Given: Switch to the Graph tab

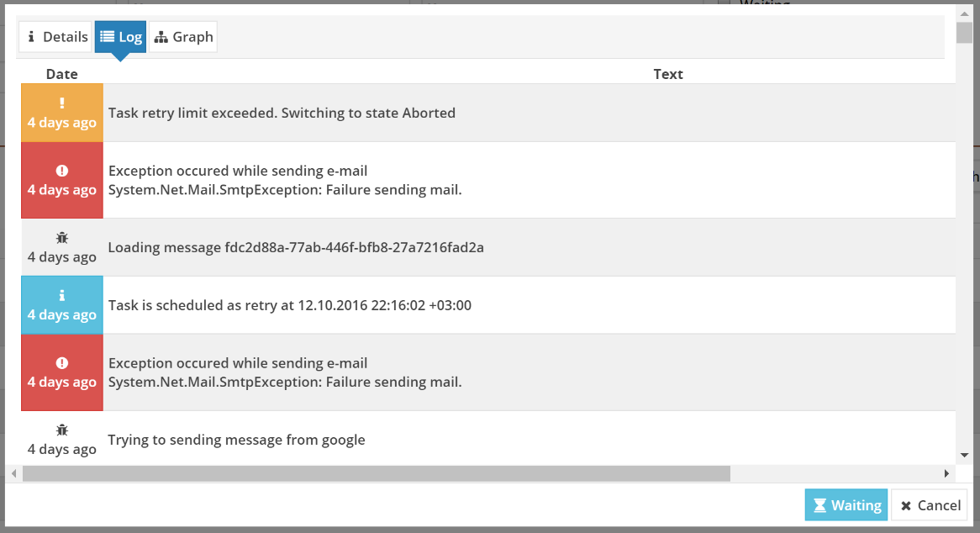Looking at the screenshot, I should (183, 37).
